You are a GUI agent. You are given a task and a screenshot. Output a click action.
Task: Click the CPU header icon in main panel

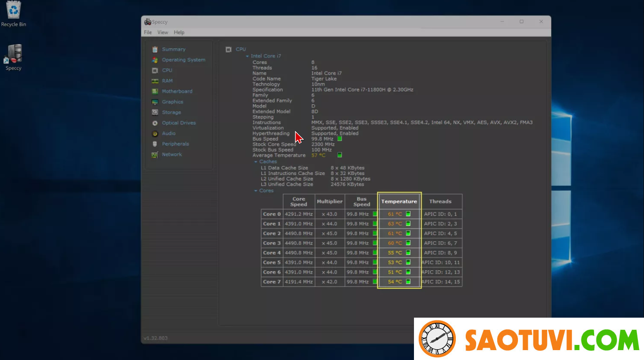(x=229, y=49)
